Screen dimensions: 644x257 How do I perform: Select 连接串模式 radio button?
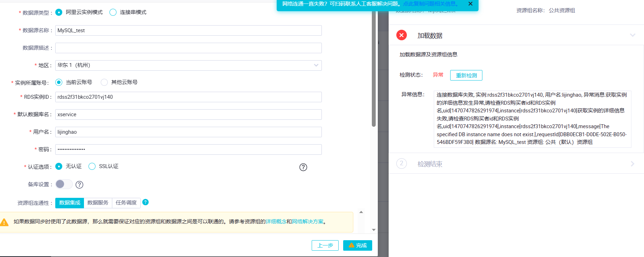[x=113, y=12]
